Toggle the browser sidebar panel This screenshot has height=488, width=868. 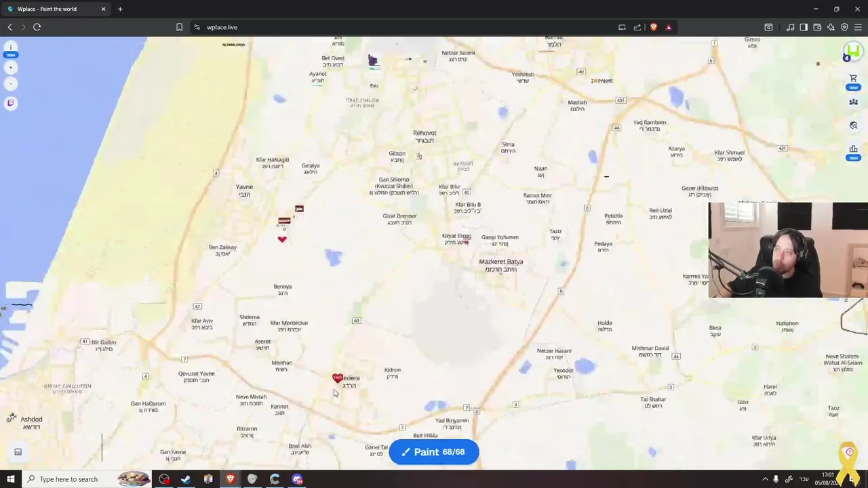[804, 27]
